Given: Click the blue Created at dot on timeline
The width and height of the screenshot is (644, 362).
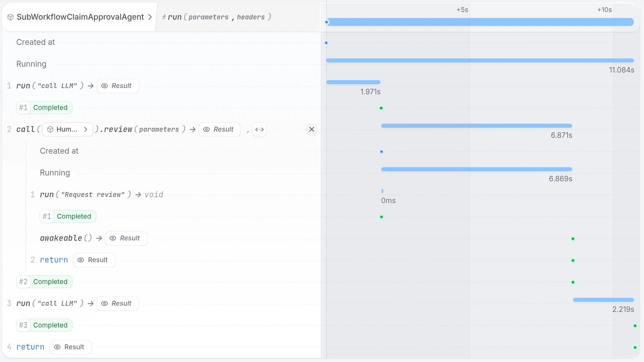Looking at the screenshot, I should click(x=326, y=43).
